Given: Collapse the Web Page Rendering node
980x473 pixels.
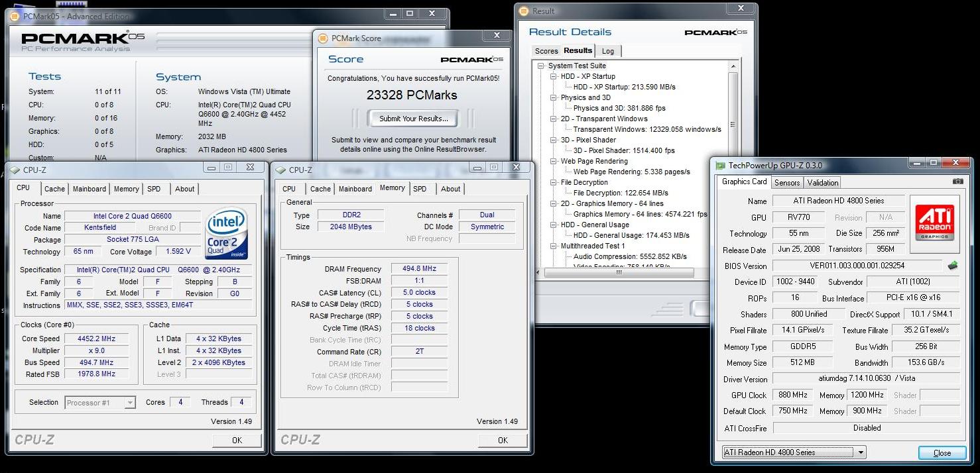Looking at the screenshot, I should pos(554,161).
